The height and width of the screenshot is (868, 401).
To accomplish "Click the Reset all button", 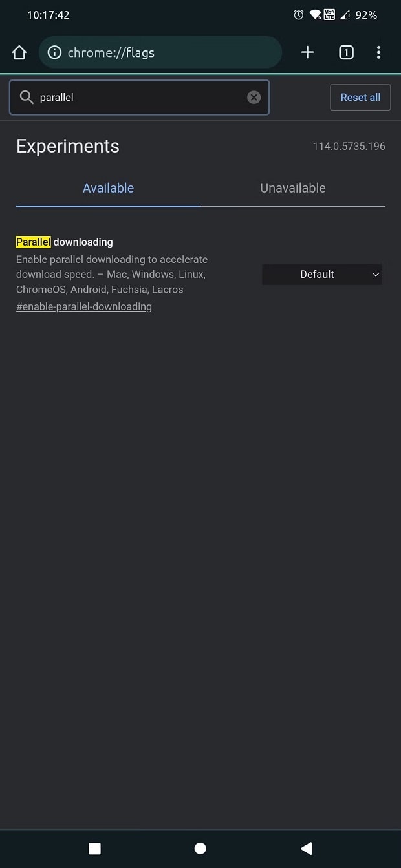I will tap(360, 97).
